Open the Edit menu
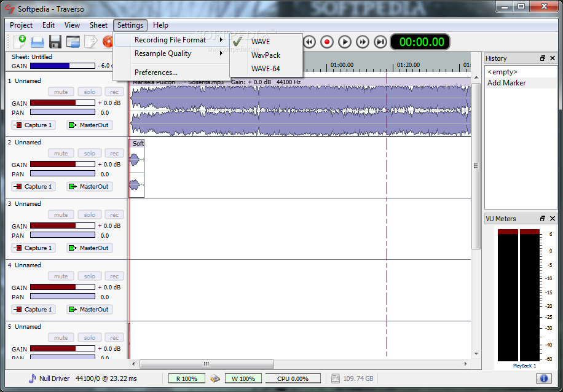Image resolution: width=563 pixels, height=392 pixels. (x=49, y=25)
